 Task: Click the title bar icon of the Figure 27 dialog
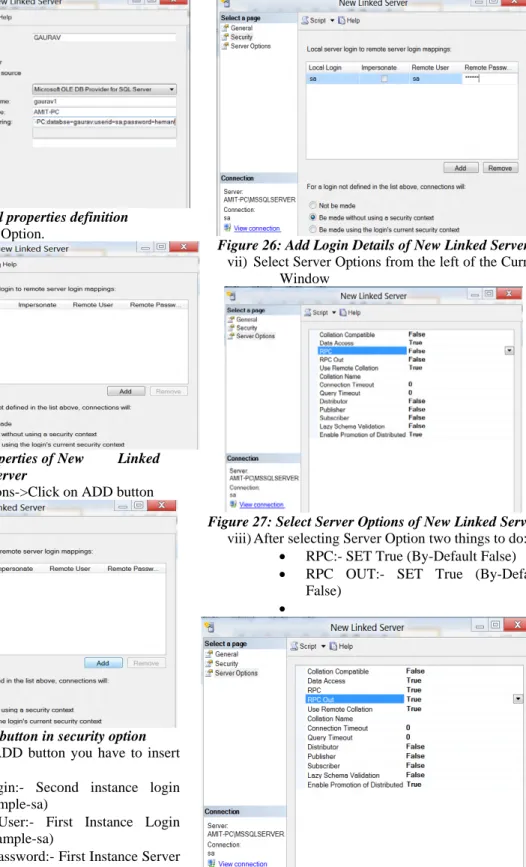click(231, 296)
